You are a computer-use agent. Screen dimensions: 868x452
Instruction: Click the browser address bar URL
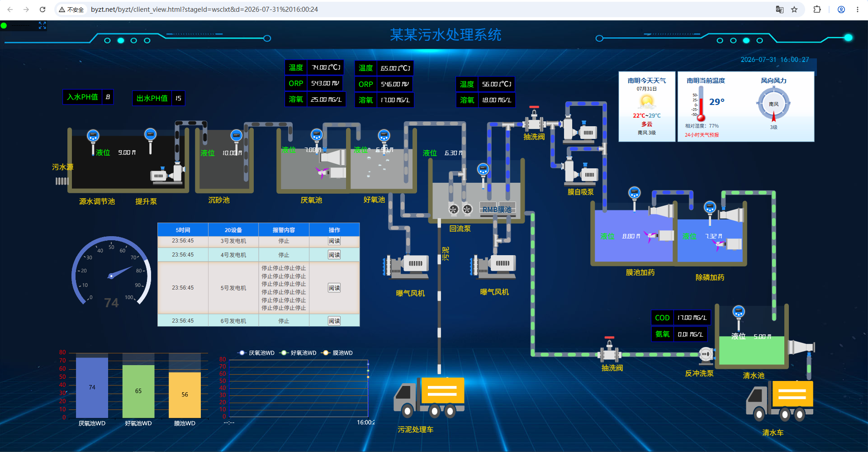[204, 10]
